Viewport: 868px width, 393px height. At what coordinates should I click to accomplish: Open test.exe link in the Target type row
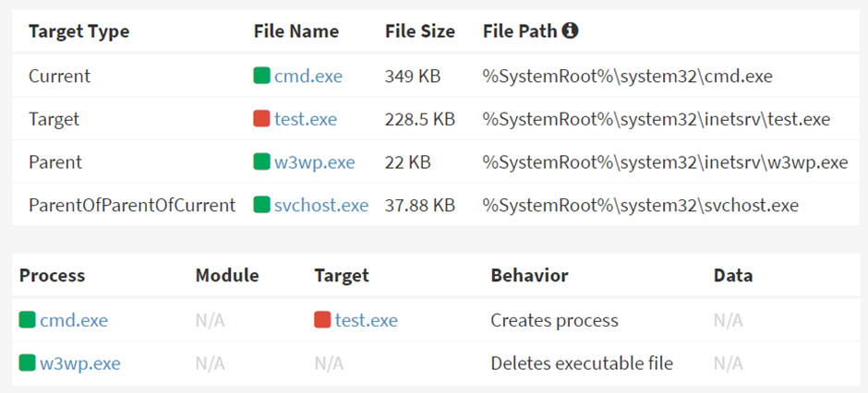pos(306,119)
